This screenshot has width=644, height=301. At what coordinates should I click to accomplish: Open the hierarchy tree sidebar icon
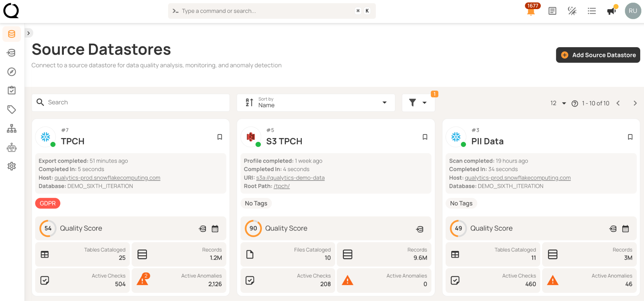pyautogui.click(x=12, y=128)
